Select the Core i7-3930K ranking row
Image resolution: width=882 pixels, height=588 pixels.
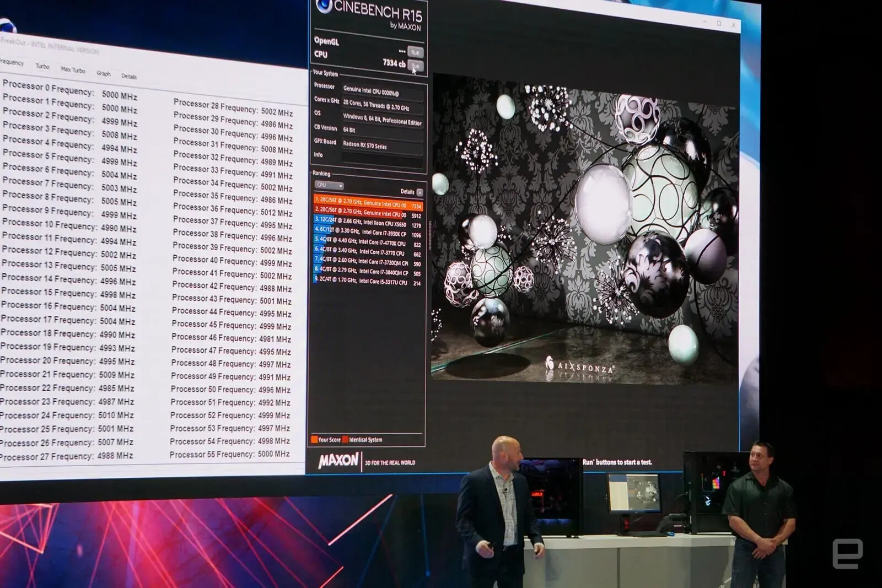point(368,233)
